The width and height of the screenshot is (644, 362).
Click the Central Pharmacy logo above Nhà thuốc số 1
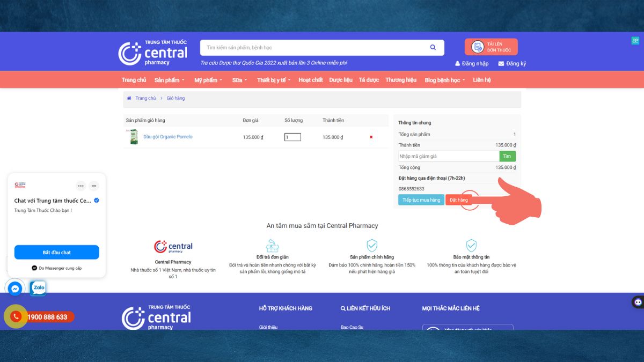[x=173, y=247]
